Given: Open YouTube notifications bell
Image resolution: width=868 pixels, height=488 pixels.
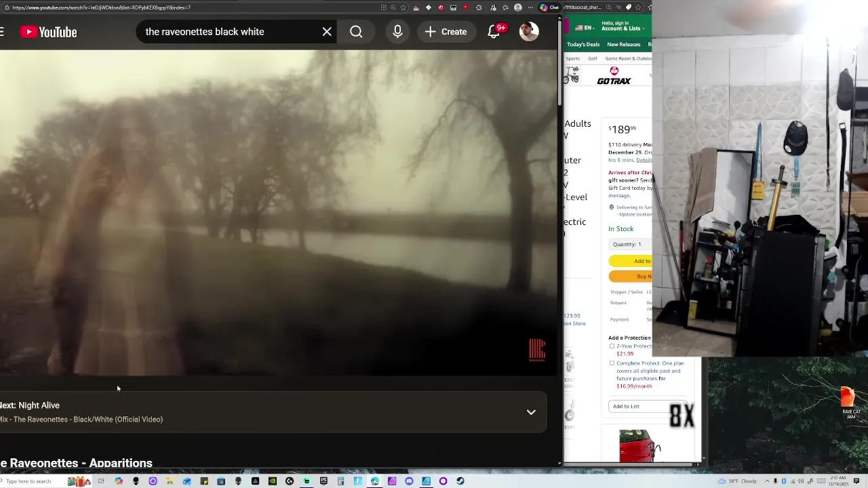Looking at the screenshot, I should (494, 32).
